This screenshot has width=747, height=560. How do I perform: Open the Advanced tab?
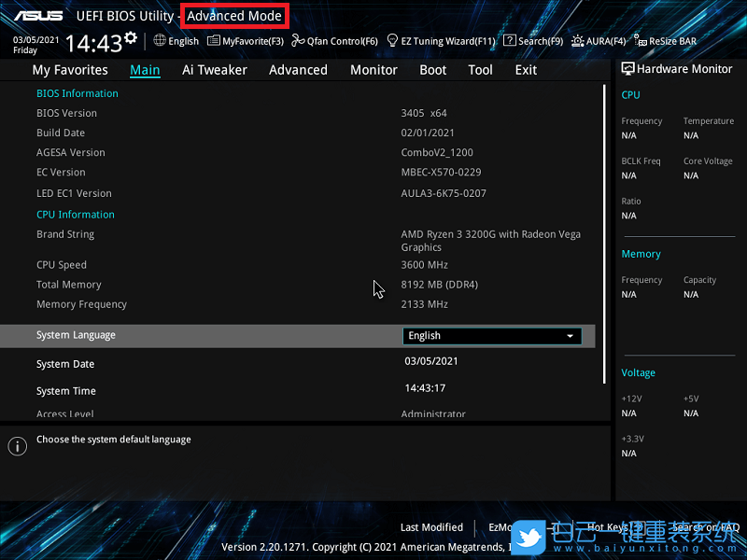coord(298,70)
